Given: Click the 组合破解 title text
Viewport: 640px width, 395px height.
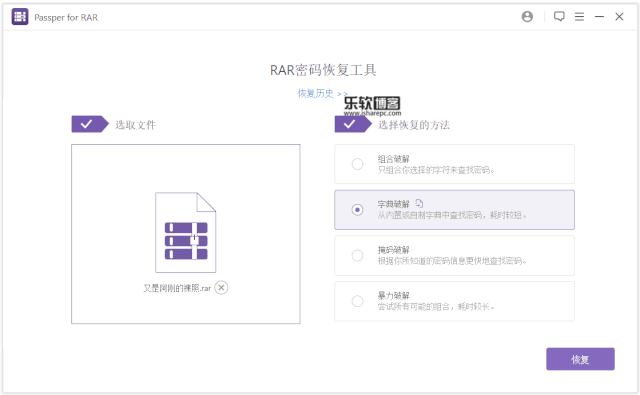Looking at the screenshot, I should point(393,159).
